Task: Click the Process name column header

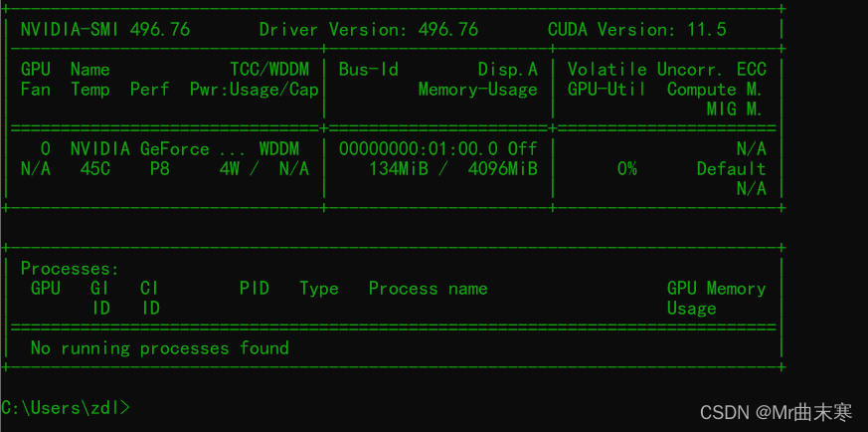Action: coord(428,289)
